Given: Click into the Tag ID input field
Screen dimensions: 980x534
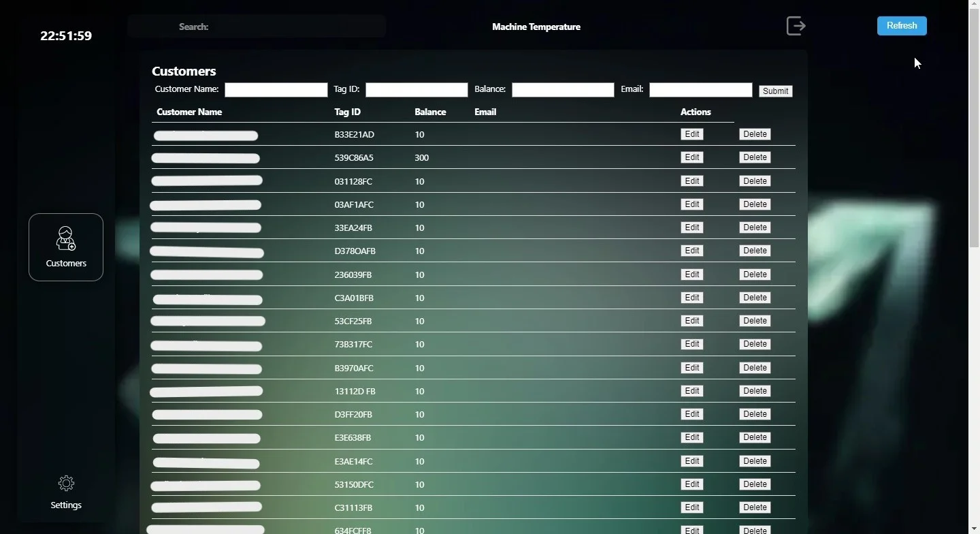Looking at the screenshot, I should coord(416,90).
